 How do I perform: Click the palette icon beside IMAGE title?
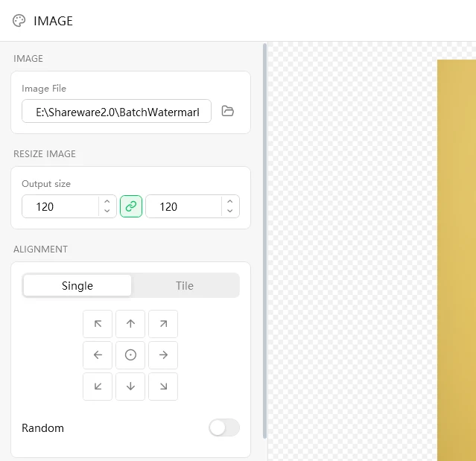(19, 21)
